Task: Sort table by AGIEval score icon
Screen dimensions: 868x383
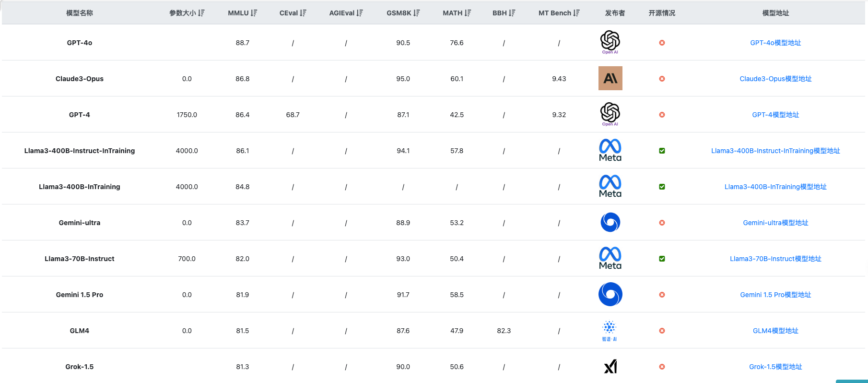Action: (x=360, y=13)
